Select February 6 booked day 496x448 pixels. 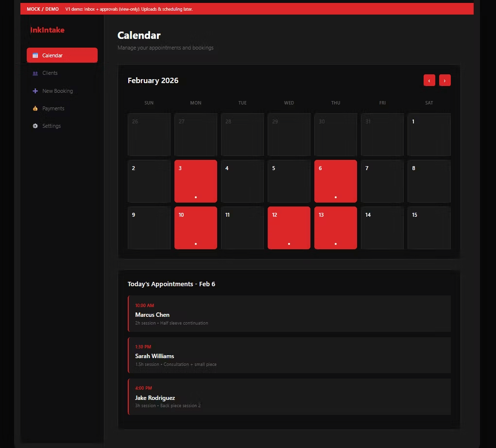click(335, 181)
